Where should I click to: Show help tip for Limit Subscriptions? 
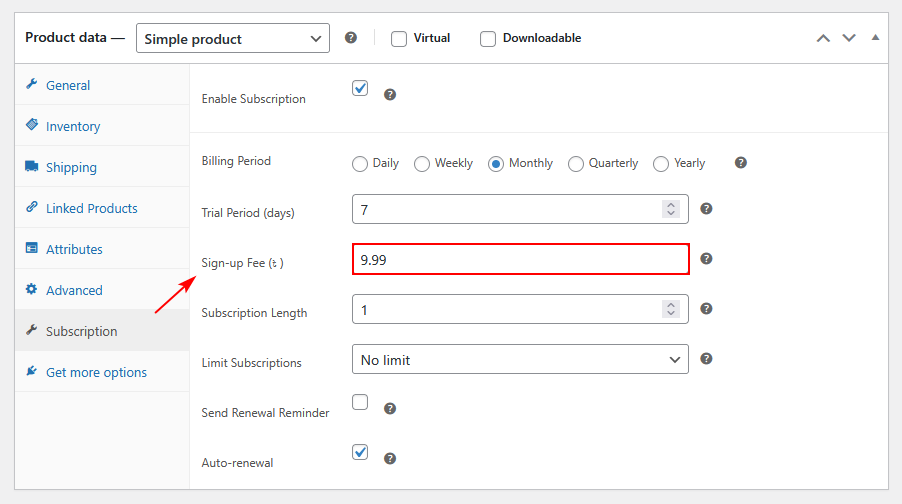pos(706,359)
